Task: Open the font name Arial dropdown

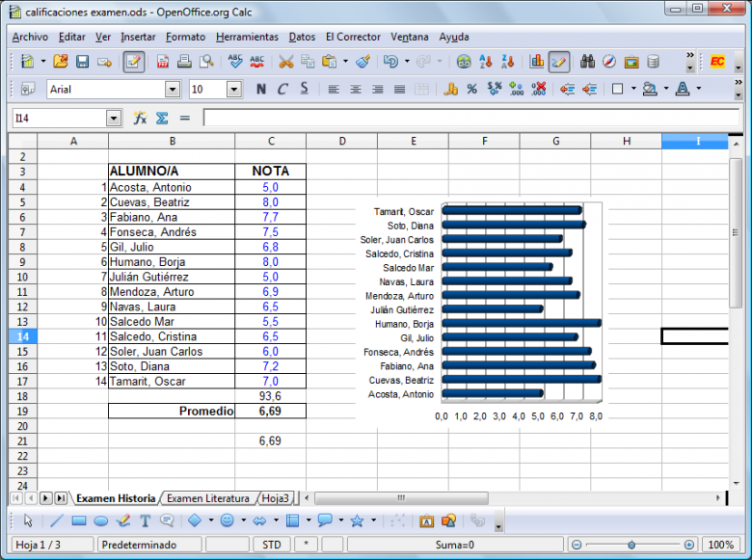Action: pyautogui.click(x=173, y=90)
